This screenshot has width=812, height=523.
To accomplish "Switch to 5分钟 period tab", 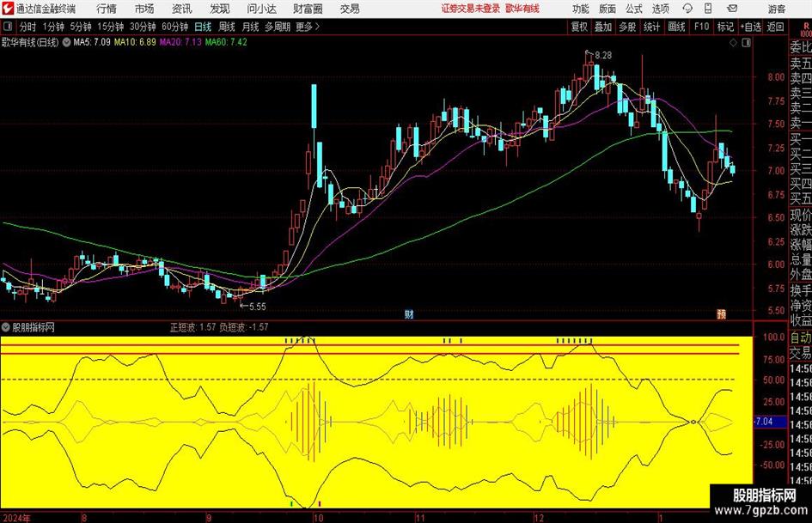I will [81, 27].
